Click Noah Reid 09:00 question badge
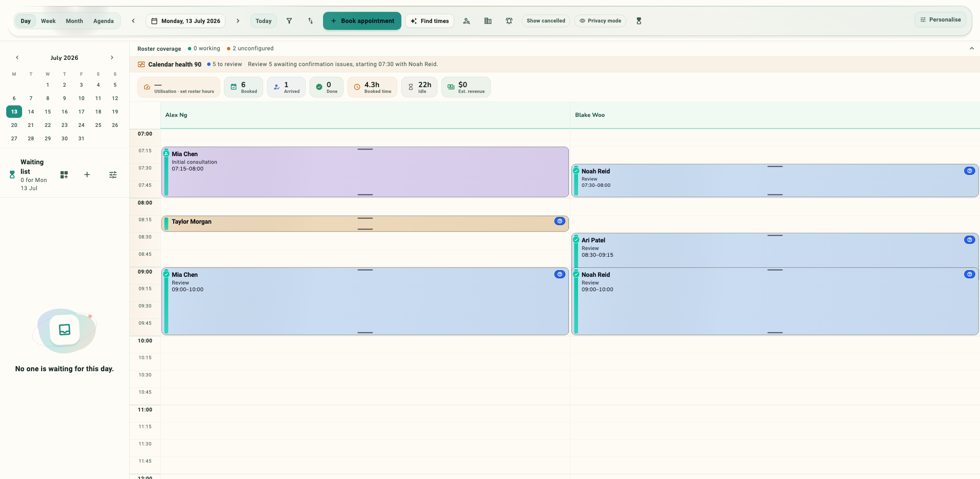The image size is (980, 479). (969, 274)
